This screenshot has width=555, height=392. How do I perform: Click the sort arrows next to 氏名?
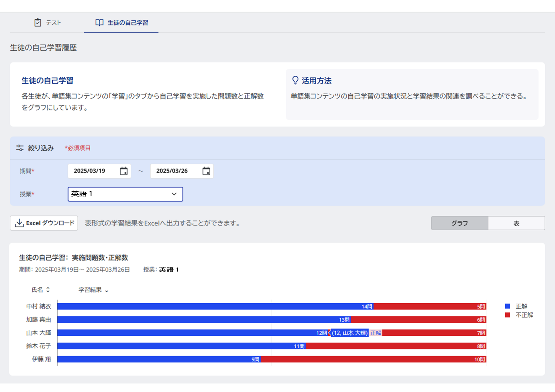(x=48, y=290)
